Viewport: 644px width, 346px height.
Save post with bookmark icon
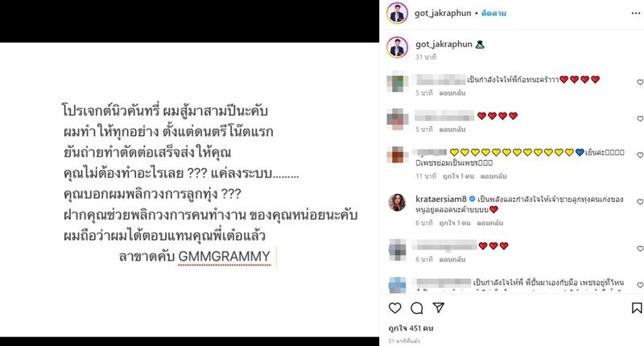pyautogui.click(x=637, y=308)
